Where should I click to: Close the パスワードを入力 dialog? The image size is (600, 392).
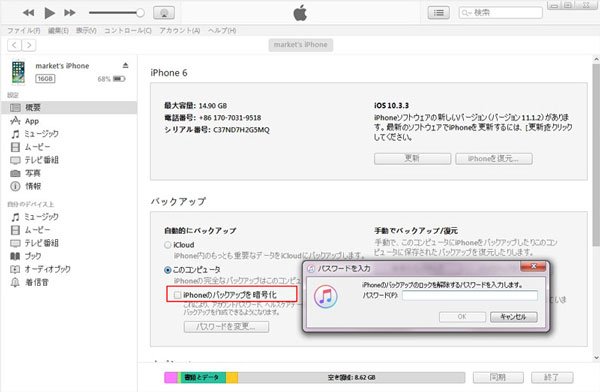point(533,266)
